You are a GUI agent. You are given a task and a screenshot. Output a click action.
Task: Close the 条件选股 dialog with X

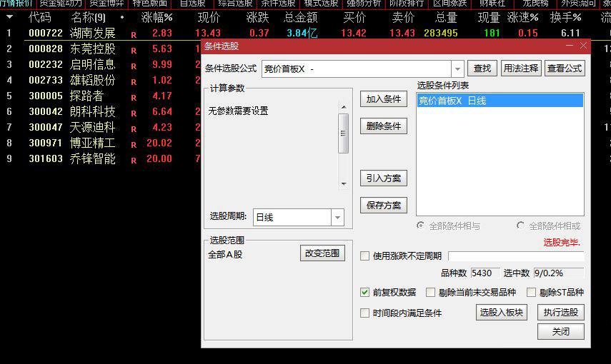[x=583, y=46]
